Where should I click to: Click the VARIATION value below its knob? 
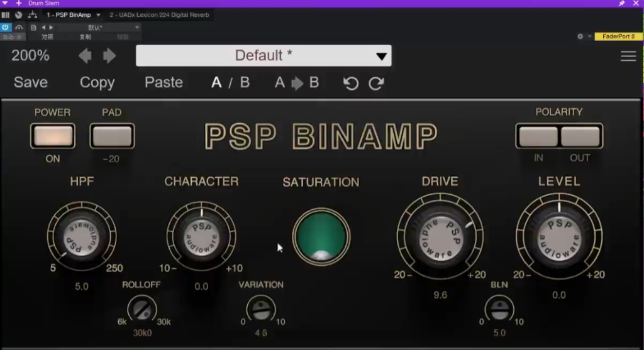261,333
